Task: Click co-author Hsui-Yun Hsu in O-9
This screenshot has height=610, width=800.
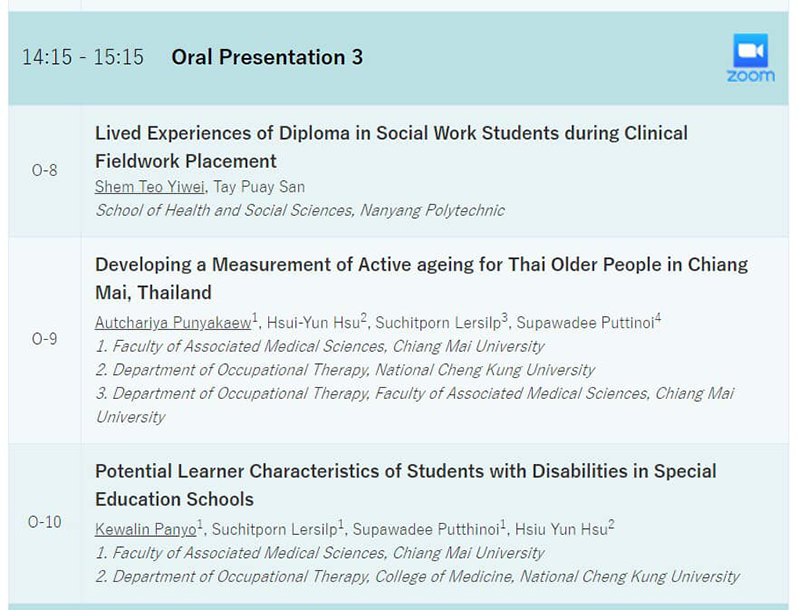Action: (x=313, y=323)
